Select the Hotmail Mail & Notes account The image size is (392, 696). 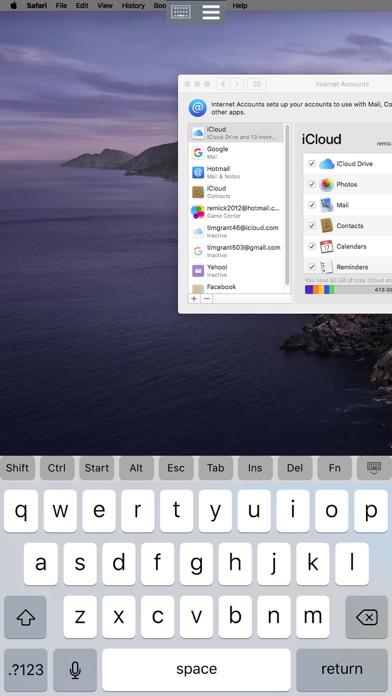(236, 172)
